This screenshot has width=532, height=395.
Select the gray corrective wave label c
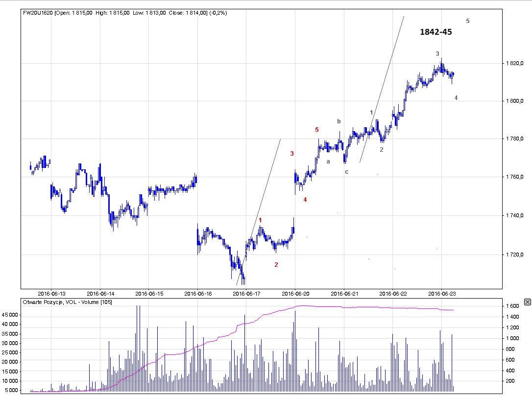coord(346,172)
